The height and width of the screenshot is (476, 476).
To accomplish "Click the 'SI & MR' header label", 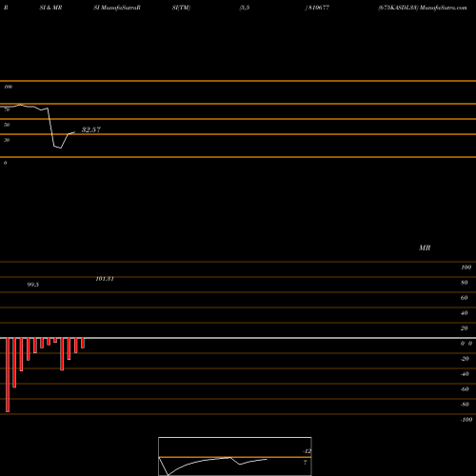I will [50, 8].
